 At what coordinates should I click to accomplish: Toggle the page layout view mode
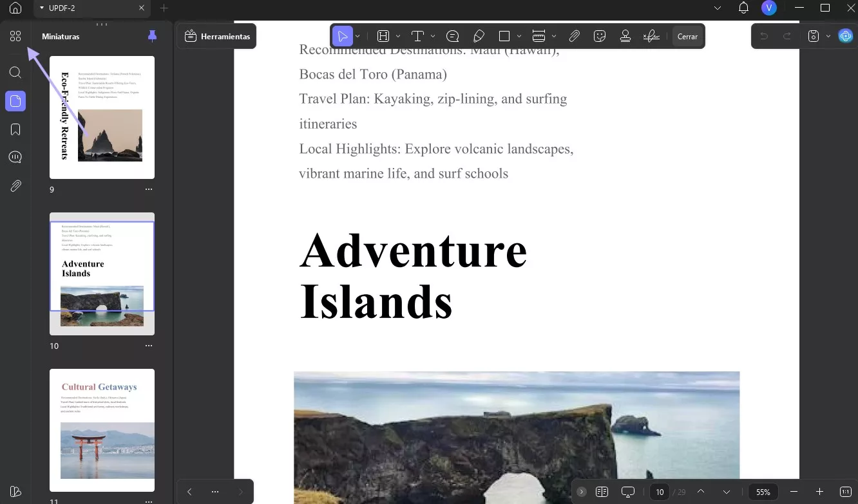coord(602,492)
